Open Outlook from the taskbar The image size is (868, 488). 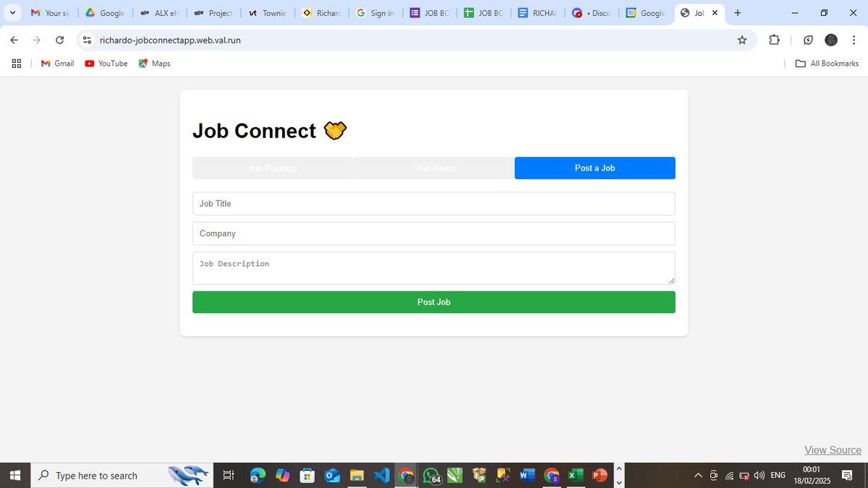click(x=332, y=476)
